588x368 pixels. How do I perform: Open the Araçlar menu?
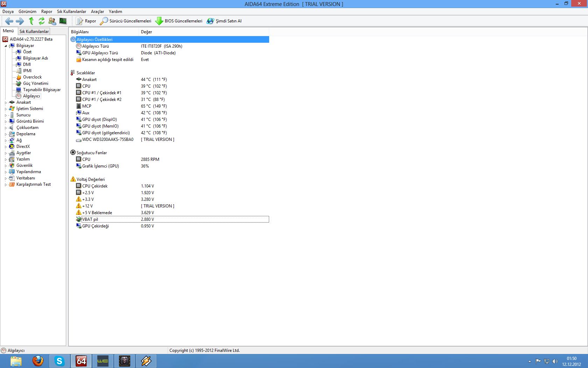tap(97, 12)
